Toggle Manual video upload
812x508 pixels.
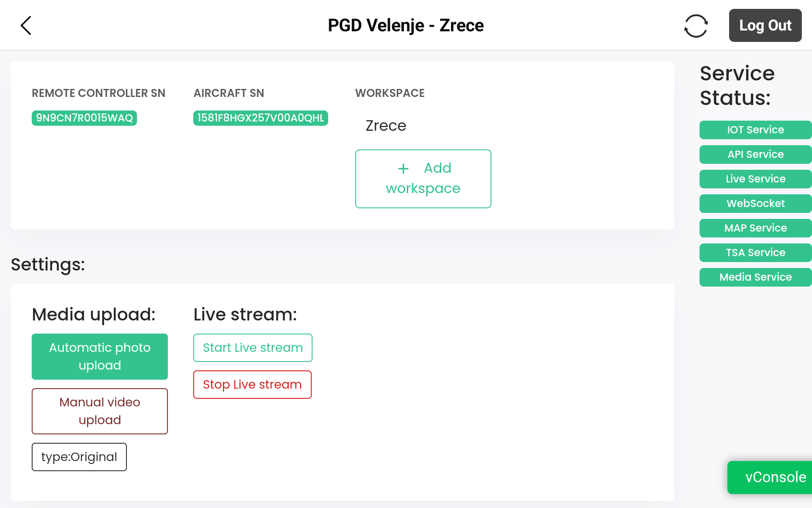100,411
